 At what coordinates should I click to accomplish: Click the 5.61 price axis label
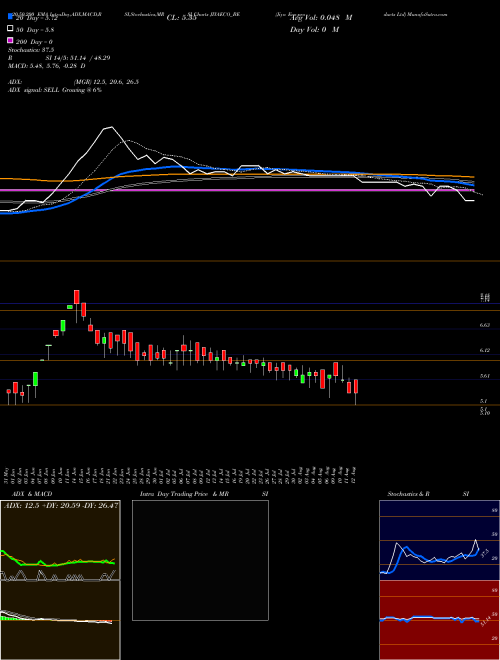point(485,376)
